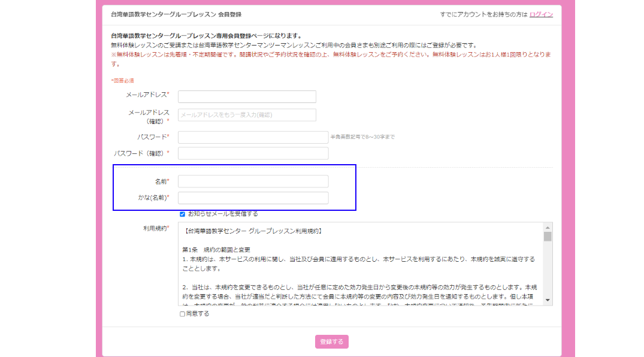Click the メールアドレス field label
The height and width of the screenshot is (357, 644).
147,95
